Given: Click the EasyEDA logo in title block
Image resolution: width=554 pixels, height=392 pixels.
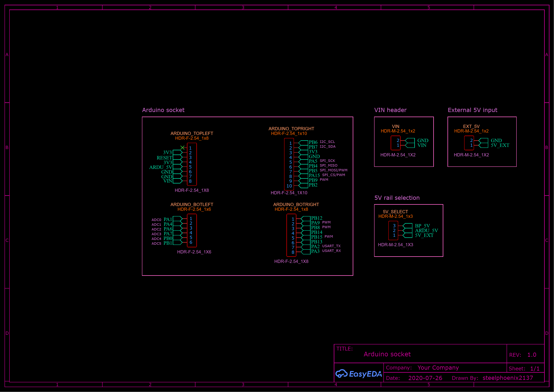Looking at the screenshot, I should [x=359, y=374].
